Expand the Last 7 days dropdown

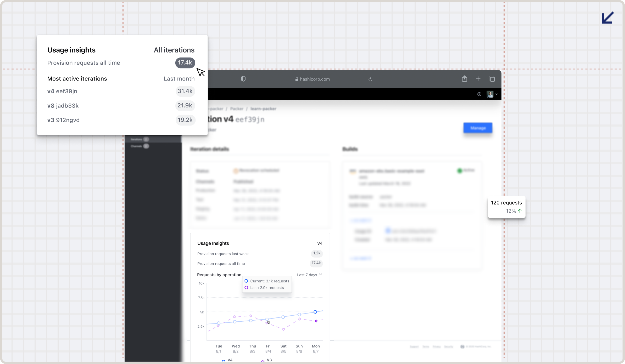309,275
